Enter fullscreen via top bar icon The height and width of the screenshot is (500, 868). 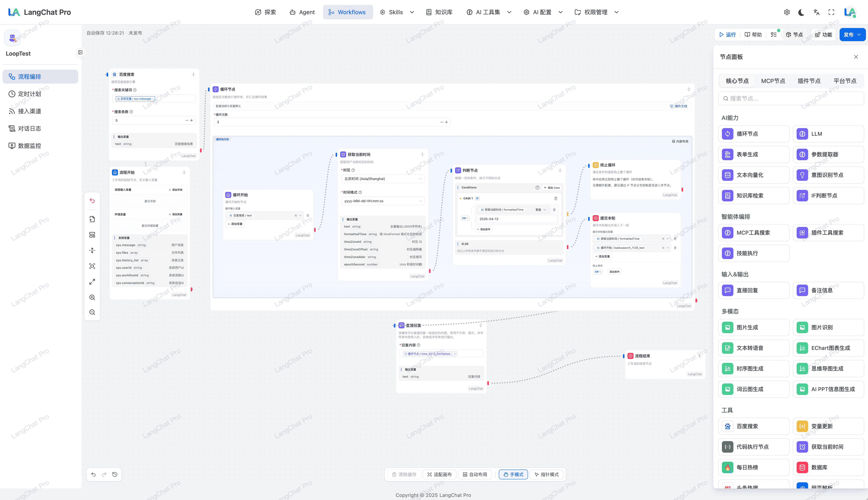831,12
